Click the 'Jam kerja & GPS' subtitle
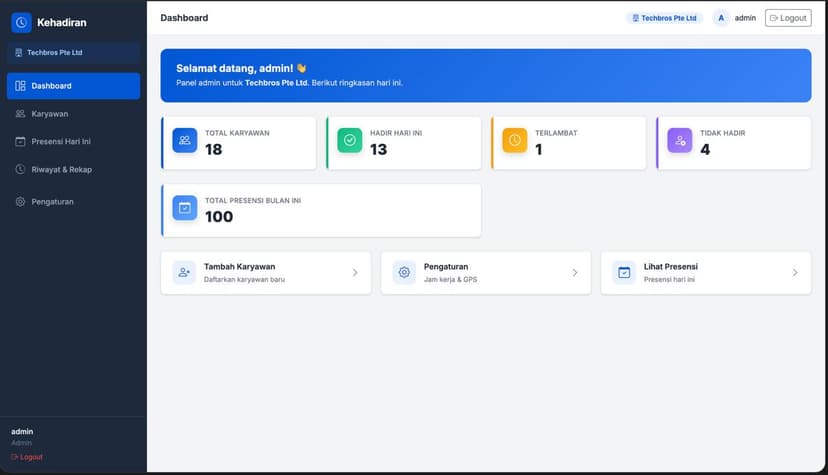This screenshot has height=475, width=828. click(450, 280)
